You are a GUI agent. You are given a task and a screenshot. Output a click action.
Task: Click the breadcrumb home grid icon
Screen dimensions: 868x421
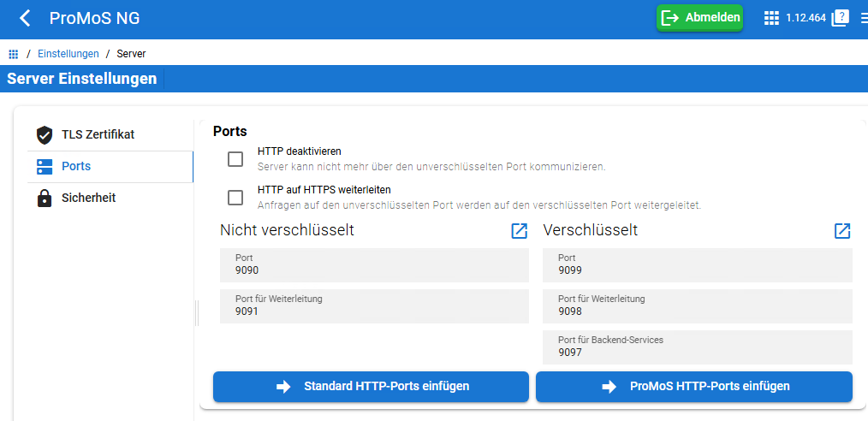(x=14, y=54)
